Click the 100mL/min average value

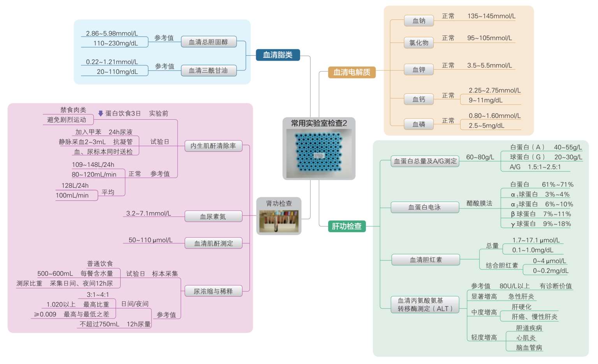coord(72,195)
